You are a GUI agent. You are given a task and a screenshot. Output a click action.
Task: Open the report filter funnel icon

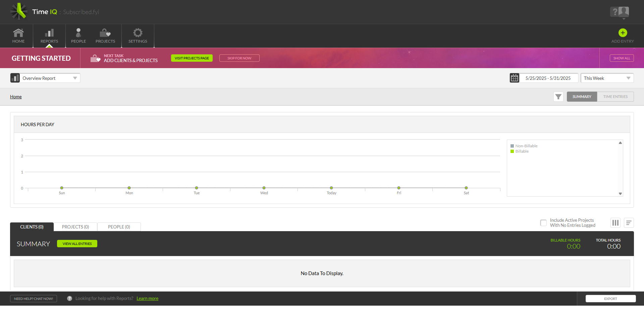coord(558,97)
